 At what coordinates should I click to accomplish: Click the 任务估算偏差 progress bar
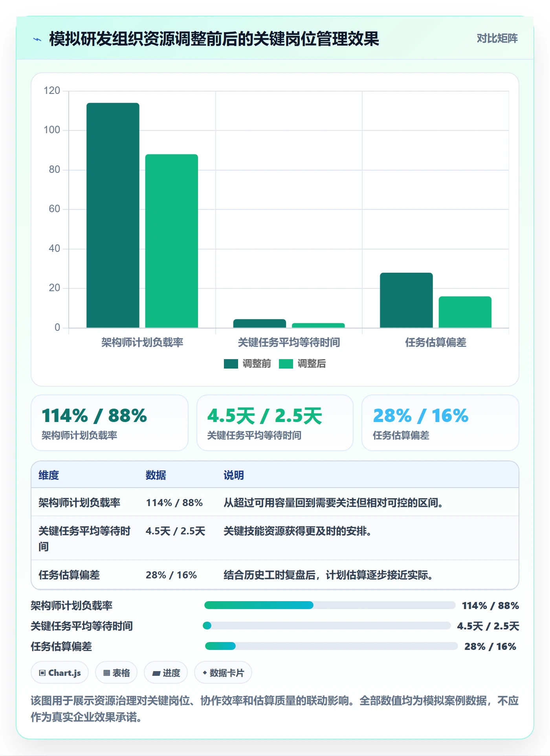[x=332, y=646]
